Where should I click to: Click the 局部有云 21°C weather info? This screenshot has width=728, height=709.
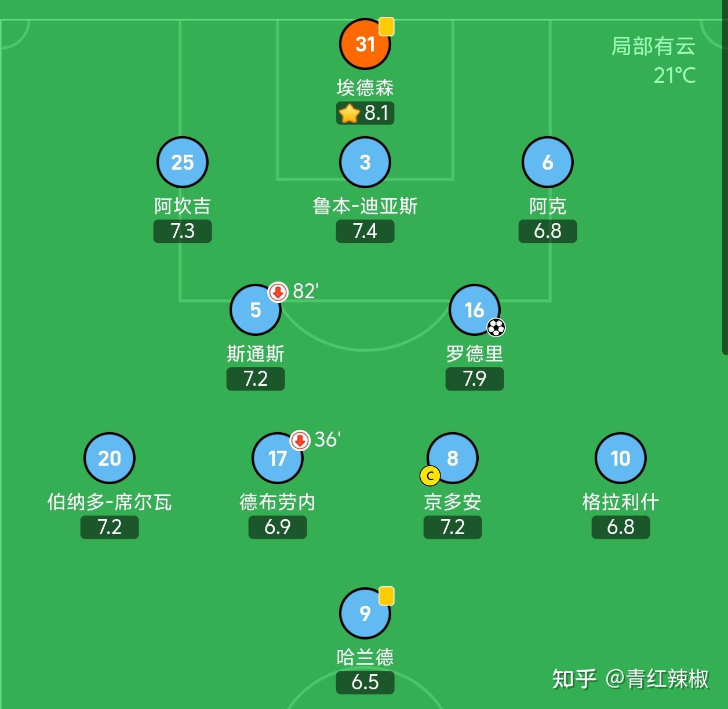654,60
